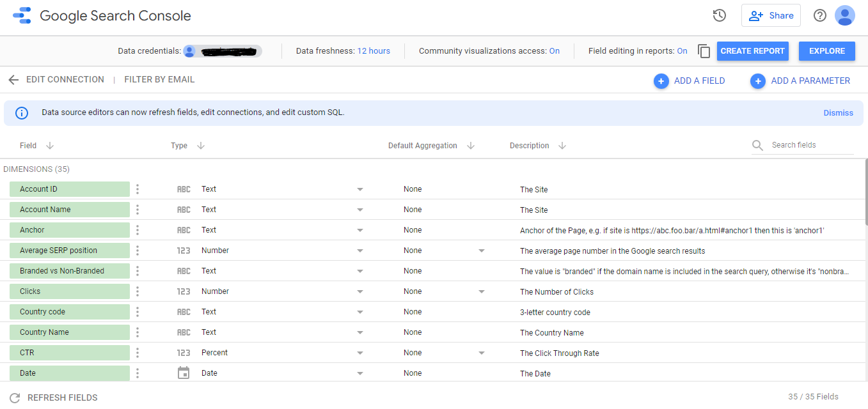Click the Create Report button

click(753, 51)
